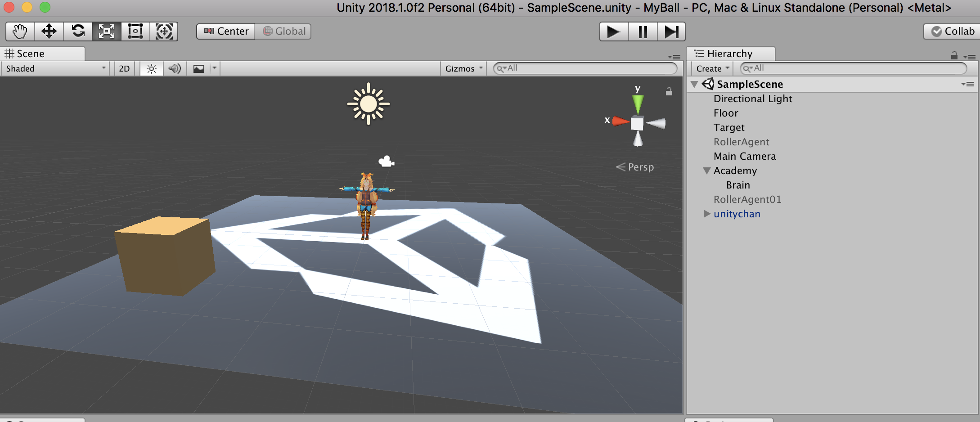The height and width of the screenshot is (422, 980).
Task: Open the Collab menu
Action: click(x=952, y=31)
